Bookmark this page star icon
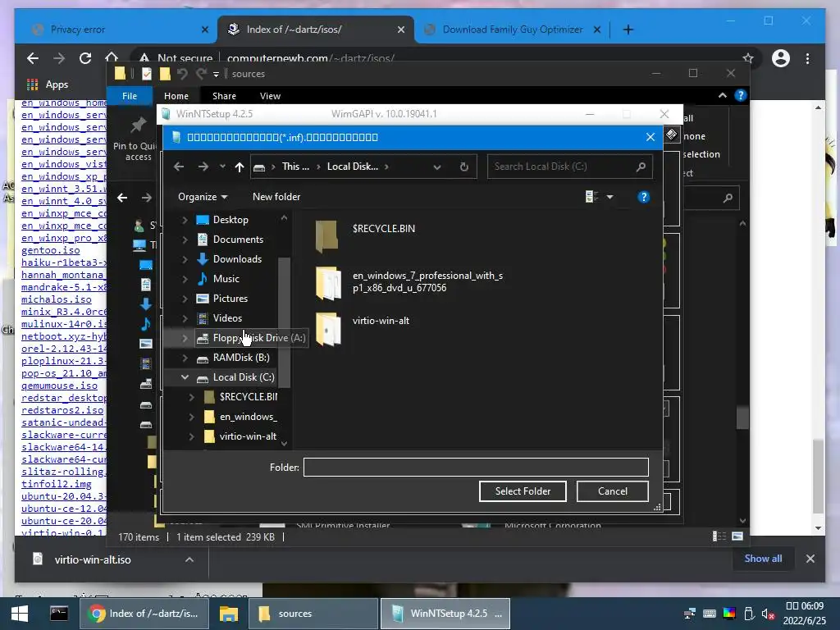This screenshot has height=630, width=840. pos(748,58)
